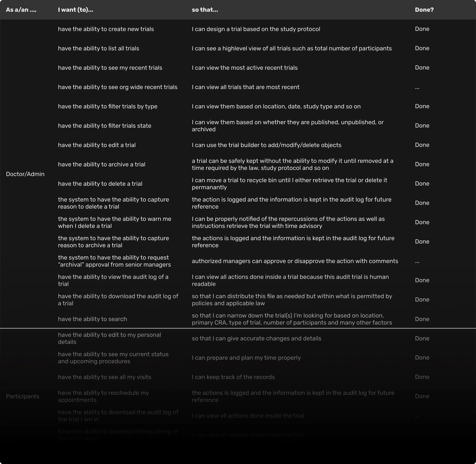Click the ellipsis status for org wide recent trials
The image size is (476, 464).
[417, 88]
